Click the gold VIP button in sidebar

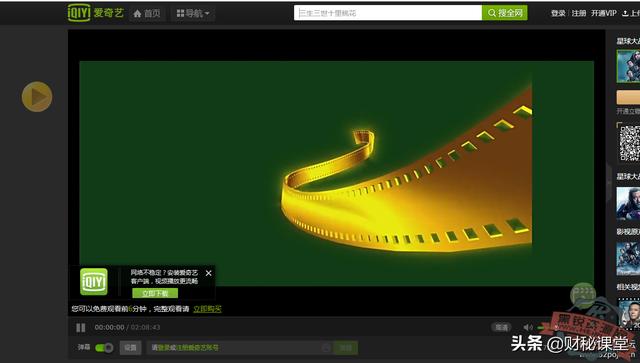(x=628, y=98)
